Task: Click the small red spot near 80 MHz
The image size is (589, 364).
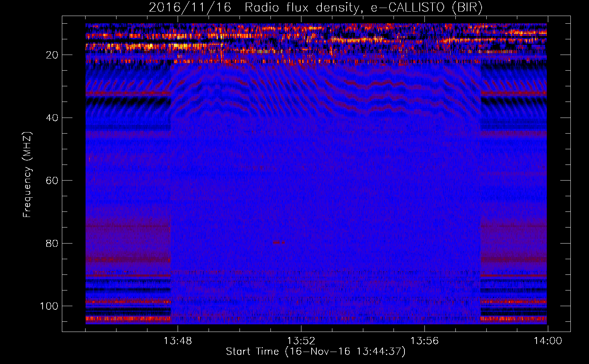Action: tap(279, 242)
